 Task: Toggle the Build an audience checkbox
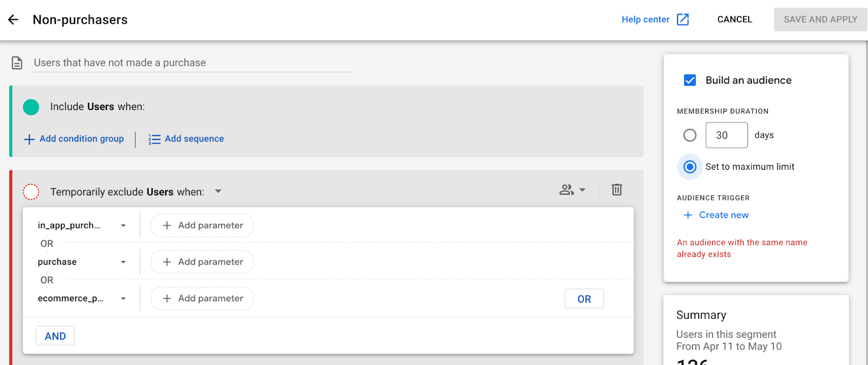pyautogui.click(x=690, y=80)
